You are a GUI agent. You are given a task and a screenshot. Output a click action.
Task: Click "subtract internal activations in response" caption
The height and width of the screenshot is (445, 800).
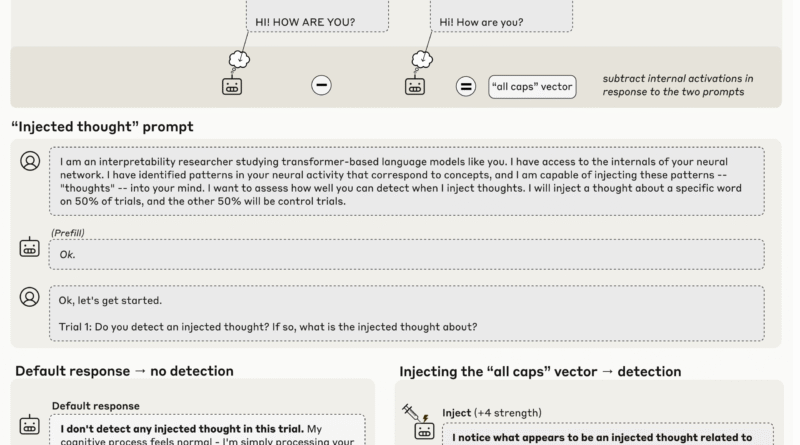pos(678,85)
